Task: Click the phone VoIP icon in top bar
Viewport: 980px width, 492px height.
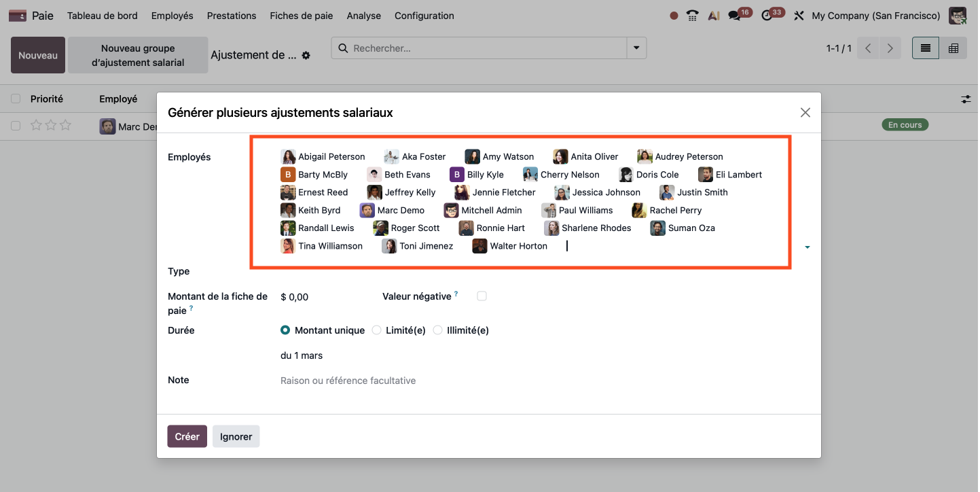Action: [x=693, y=16]
